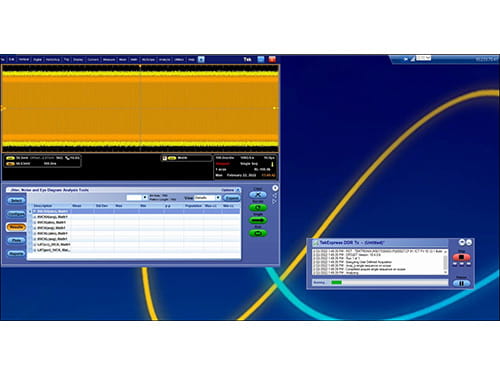Click the trigger marker atop the waveform
The width and height of the screenshot is (500, 375).
(140, 66)
